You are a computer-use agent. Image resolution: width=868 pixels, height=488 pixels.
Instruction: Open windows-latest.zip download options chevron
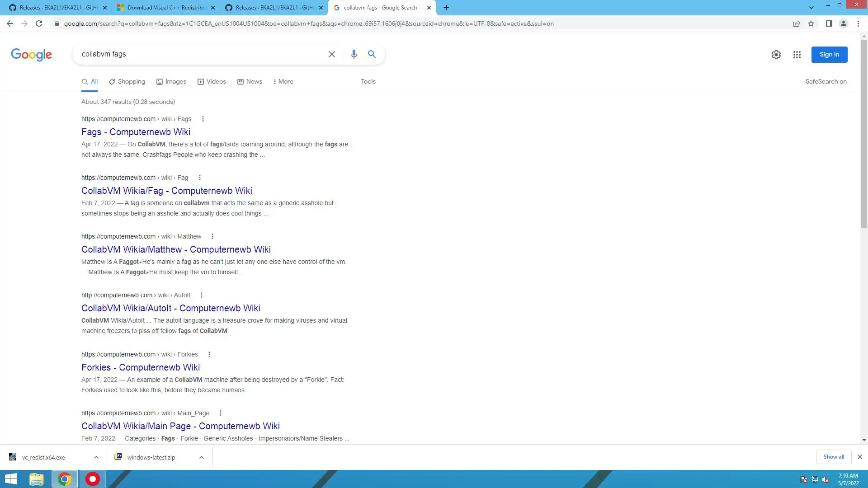(202, 457)
